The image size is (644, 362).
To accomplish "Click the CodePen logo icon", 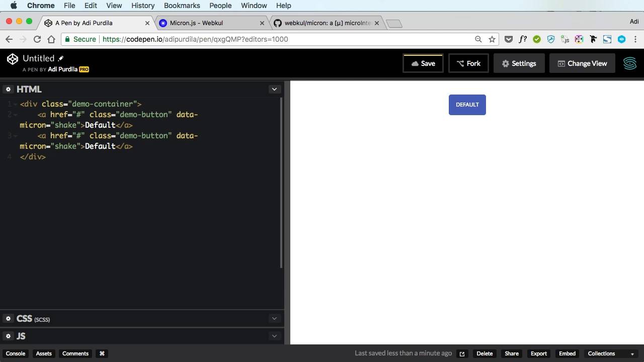I will [x=13, y=59].
